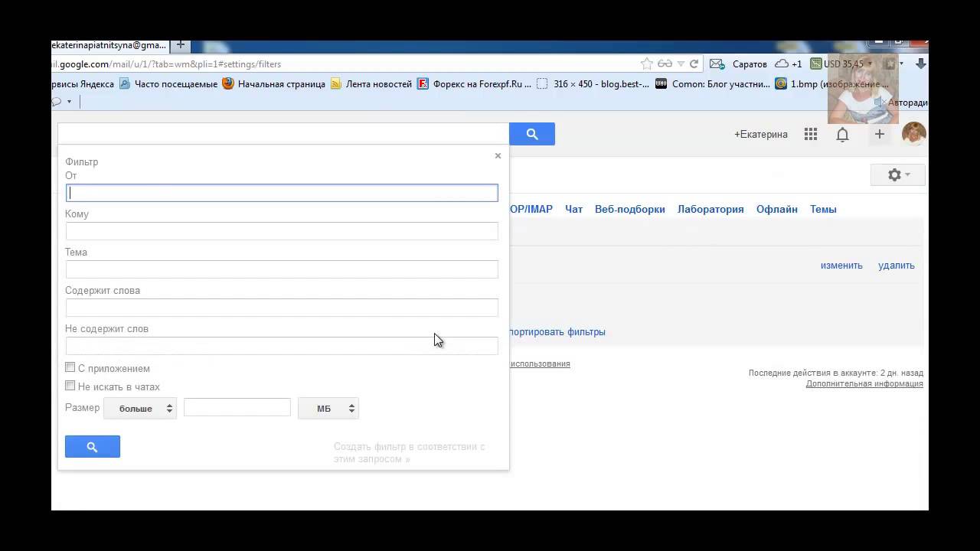Open the settings gear menu
This screenshot has height=551, width=980.
coord(898,174)
